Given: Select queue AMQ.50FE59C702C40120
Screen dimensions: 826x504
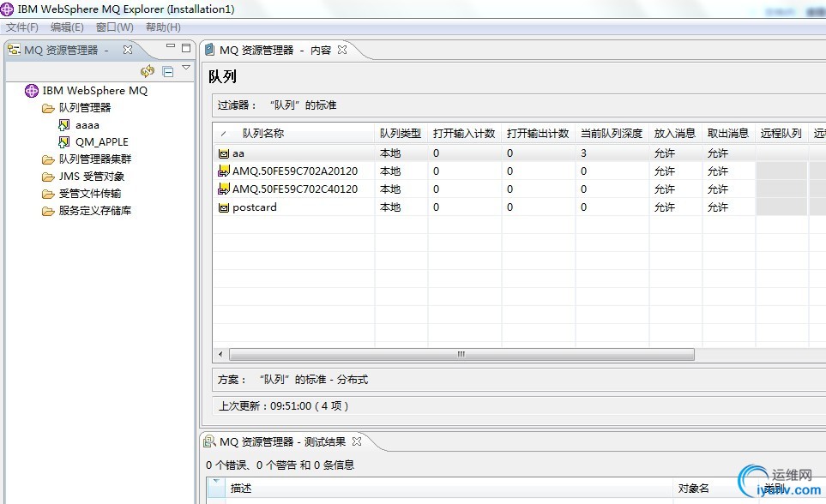Looking at the screenshot, I should pyautogui.click(x=295, y=189).
